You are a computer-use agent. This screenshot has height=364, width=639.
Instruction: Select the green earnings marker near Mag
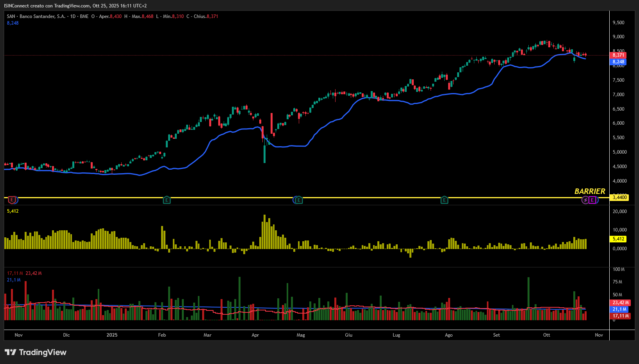[299, 200]
